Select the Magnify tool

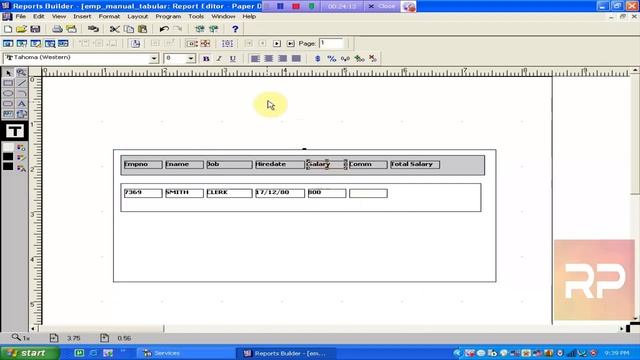tap(21, 73)
